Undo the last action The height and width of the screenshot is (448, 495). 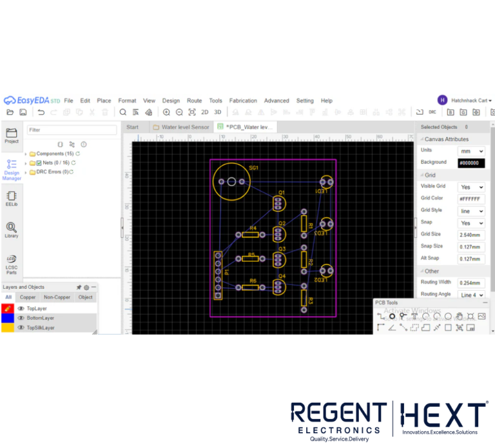coord(41,112)
